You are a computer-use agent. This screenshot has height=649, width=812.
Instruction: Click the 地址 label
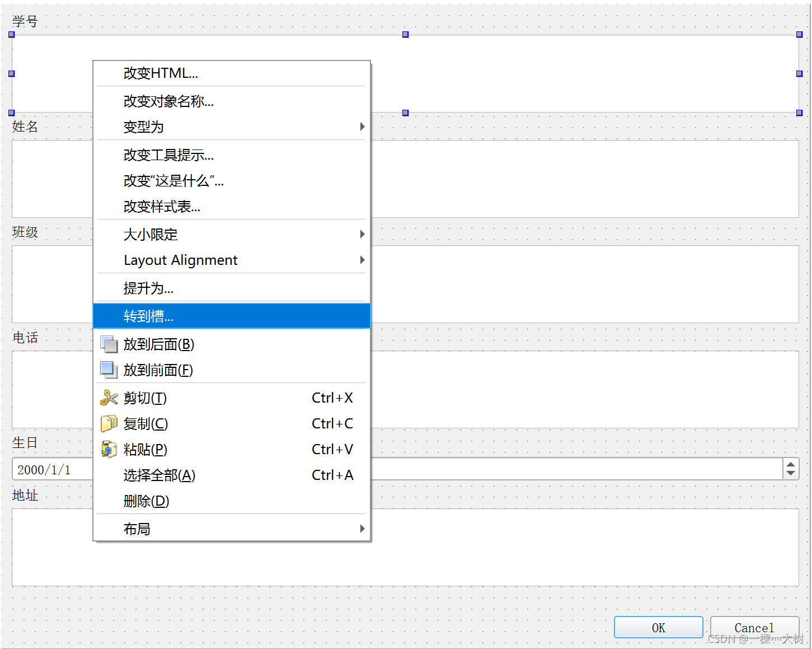coord(25,495)
